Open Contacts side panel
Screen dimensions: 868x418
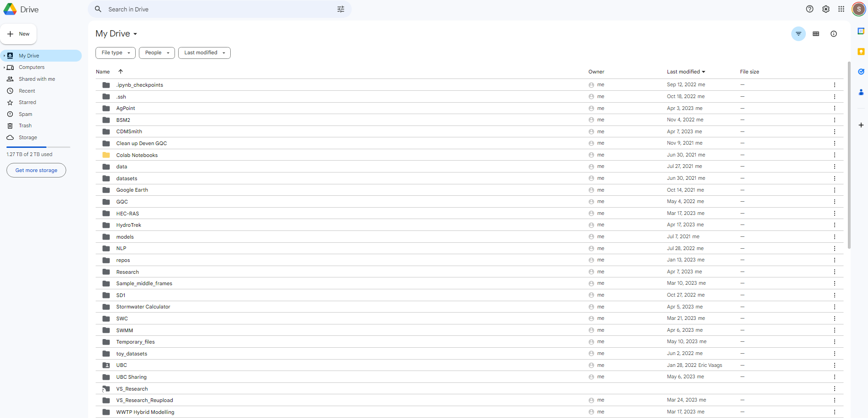pos(861,92)
